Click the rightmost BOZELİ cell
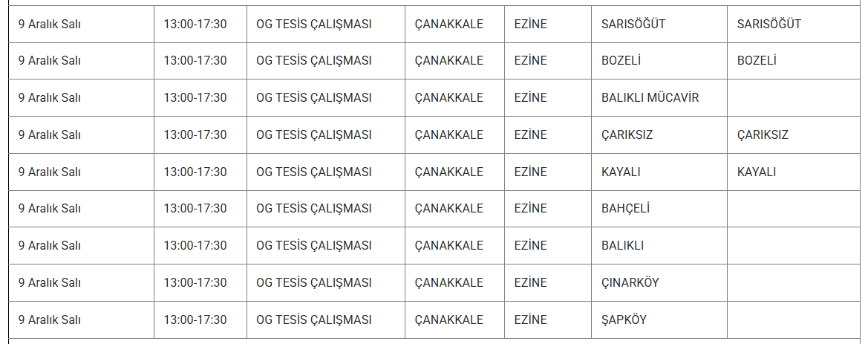This screenshot has height=344, width=868. [757, 61]
